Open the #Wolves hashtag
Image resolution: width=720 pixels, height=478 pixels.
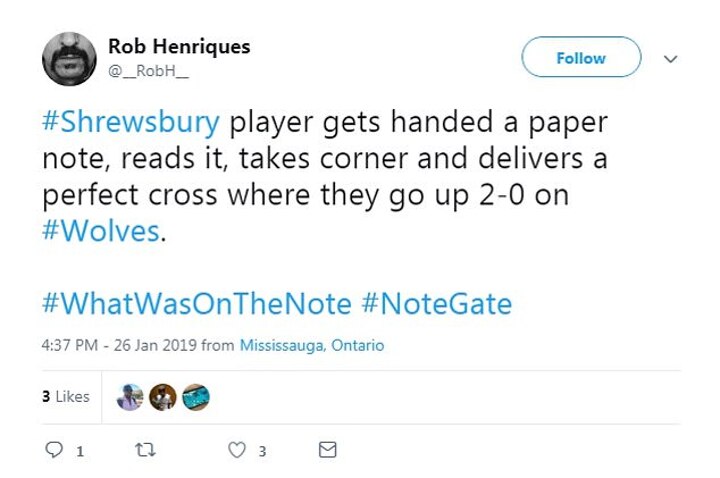[x=101, y=231]
